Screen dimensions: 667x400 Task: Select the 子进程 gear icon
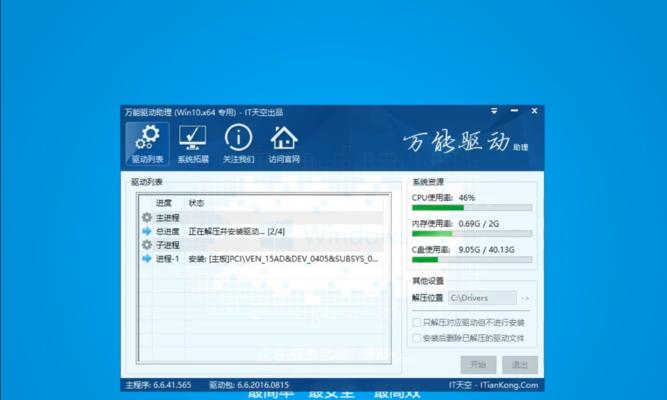point(147,245)
